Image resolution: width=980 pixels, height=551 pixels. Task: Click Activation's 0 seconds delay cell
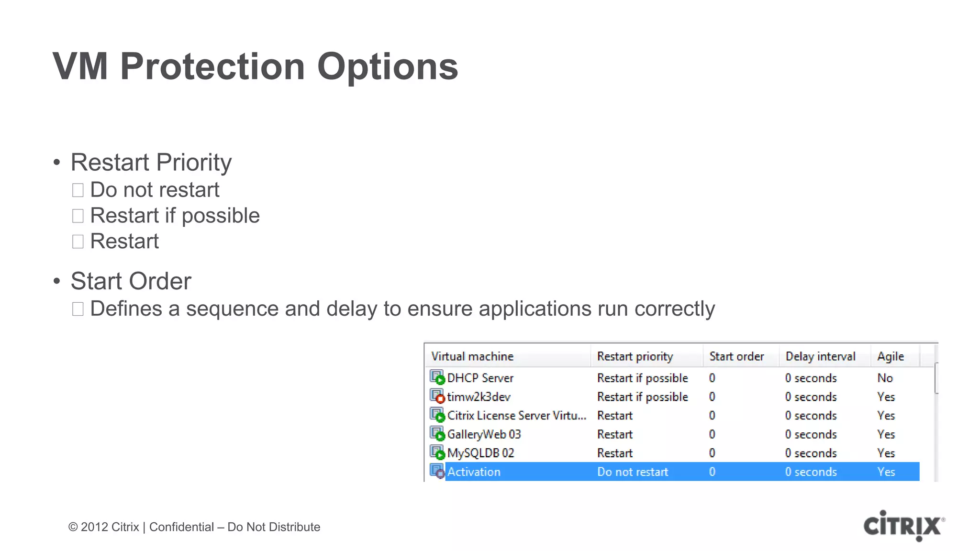(x=811, y=472)
